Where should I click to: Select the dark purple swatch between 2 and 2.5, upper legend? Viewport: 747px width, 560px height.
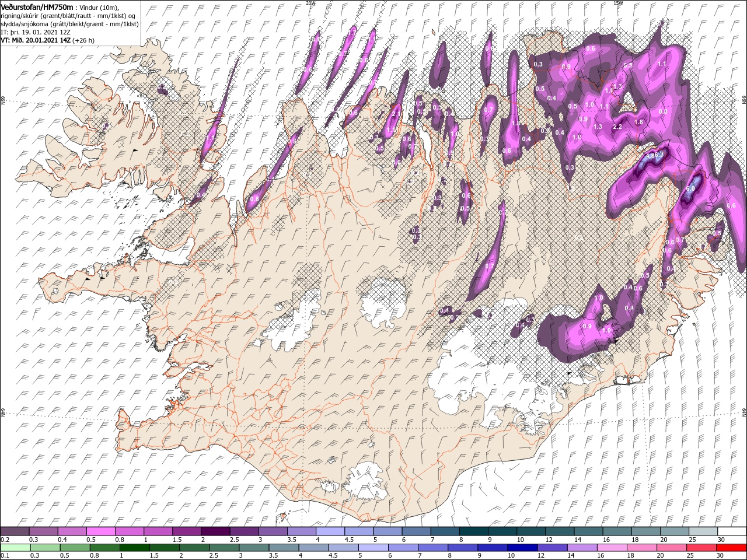coord(215,531)
